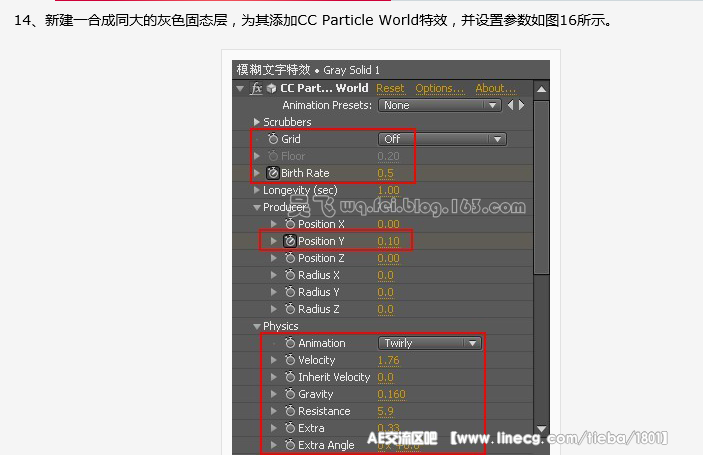Toggle the Radius Z stopwatch icon
The width and height of the screenshot is (703, 455).
[290, 309]
